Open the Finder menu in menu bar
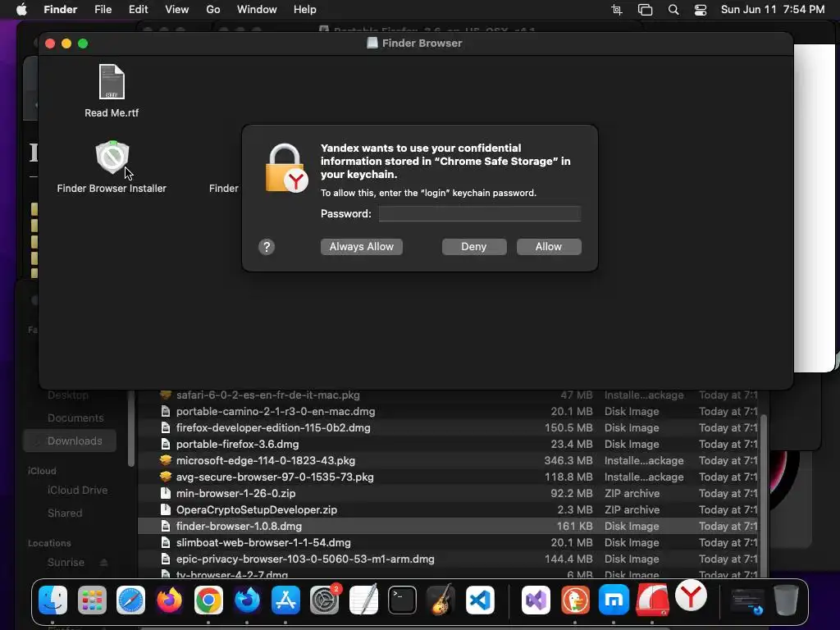The height and width of the screenshot is (630, 840). 61,10
